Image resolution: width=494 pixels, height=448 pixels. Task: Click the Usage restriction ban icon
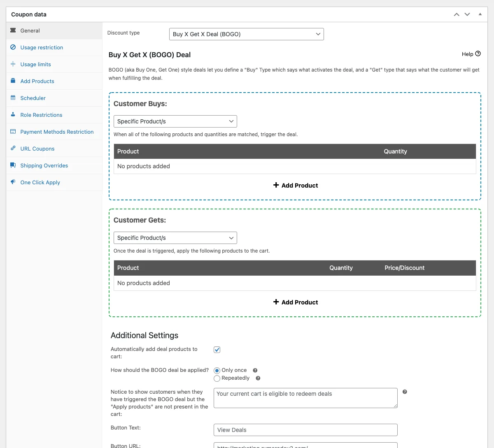click(x=13, y=47)
